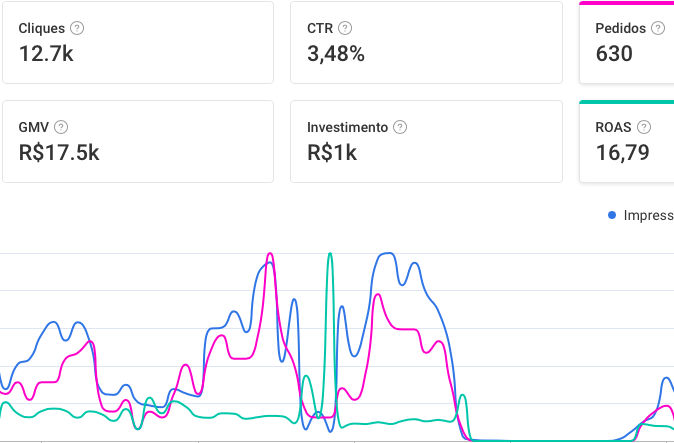Enable the CTR metric card
The image size is (674, 443).
(x=425, y=42)
